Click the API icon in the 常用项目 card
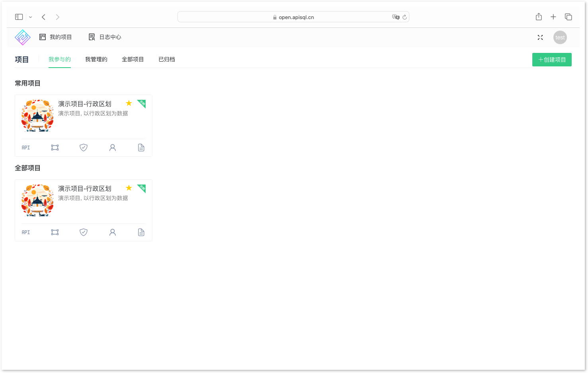This screenshot has height=373, width=588. tap(26, 148)
